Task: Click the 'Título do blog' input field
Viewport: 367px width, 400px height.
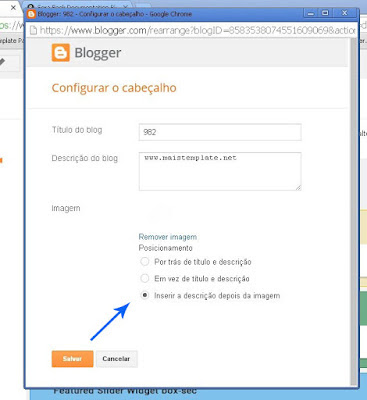Action: pos(220,132)
